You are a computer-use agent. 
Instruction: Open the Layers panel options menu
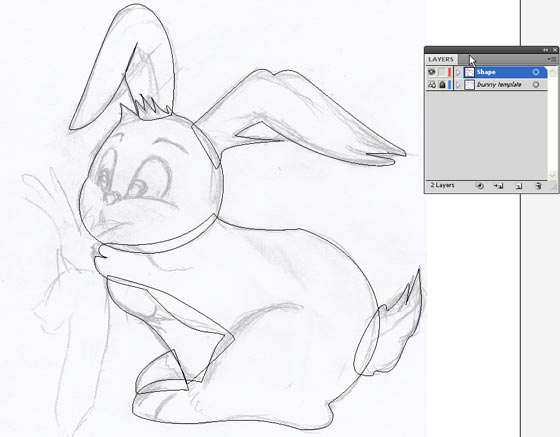[552, 59]
